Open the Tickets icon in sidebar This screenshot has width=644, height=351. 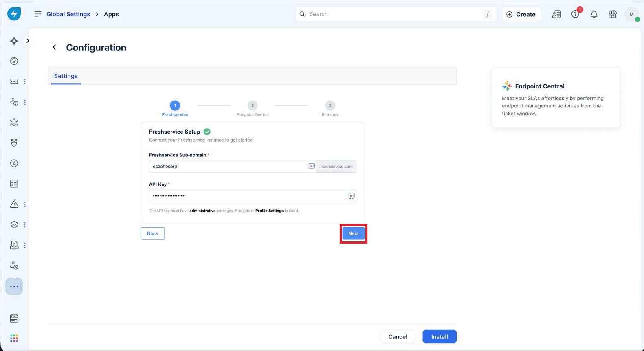point(14,81)
